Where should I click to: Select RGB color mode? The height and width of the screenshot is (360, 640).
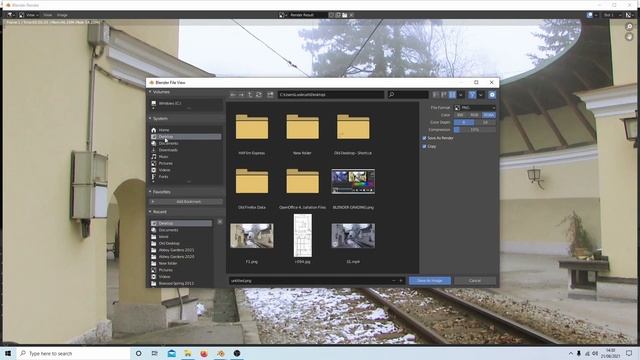coord(474,115)
